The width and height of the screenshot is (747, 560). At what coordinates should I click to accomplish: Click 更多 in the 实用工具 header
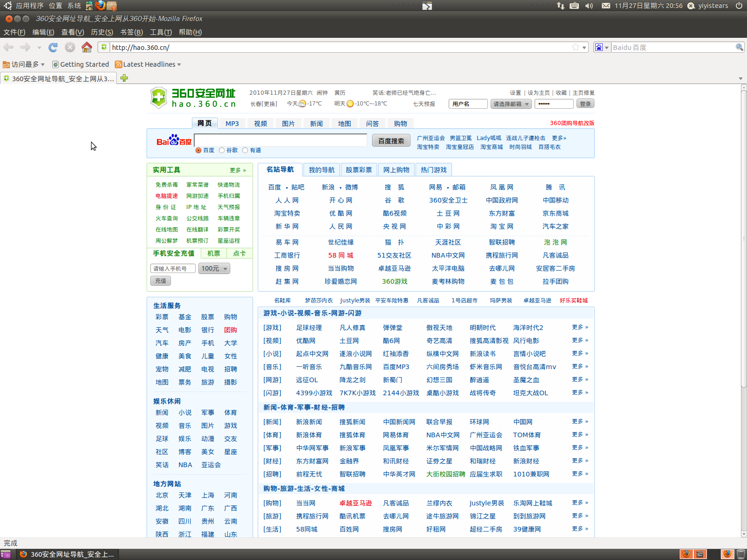coord(238,170)
